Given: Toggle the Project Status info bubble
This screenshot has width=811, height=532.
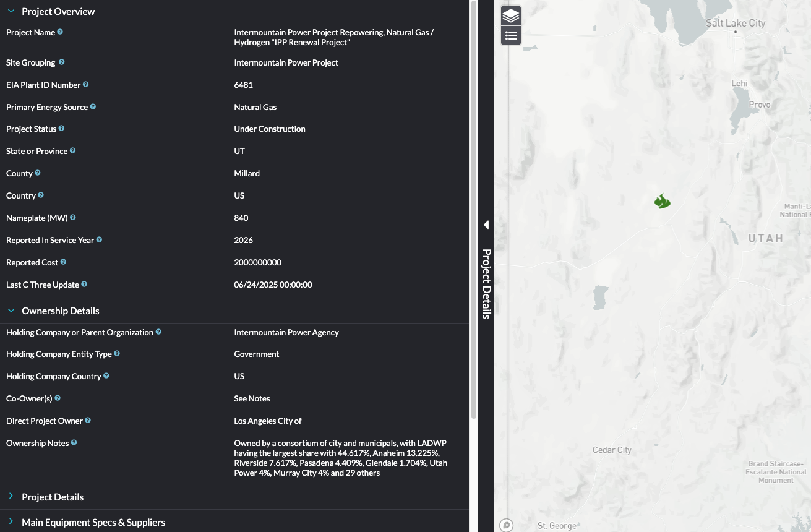Looking at the screenshot, I should click(x=62, y=128).
